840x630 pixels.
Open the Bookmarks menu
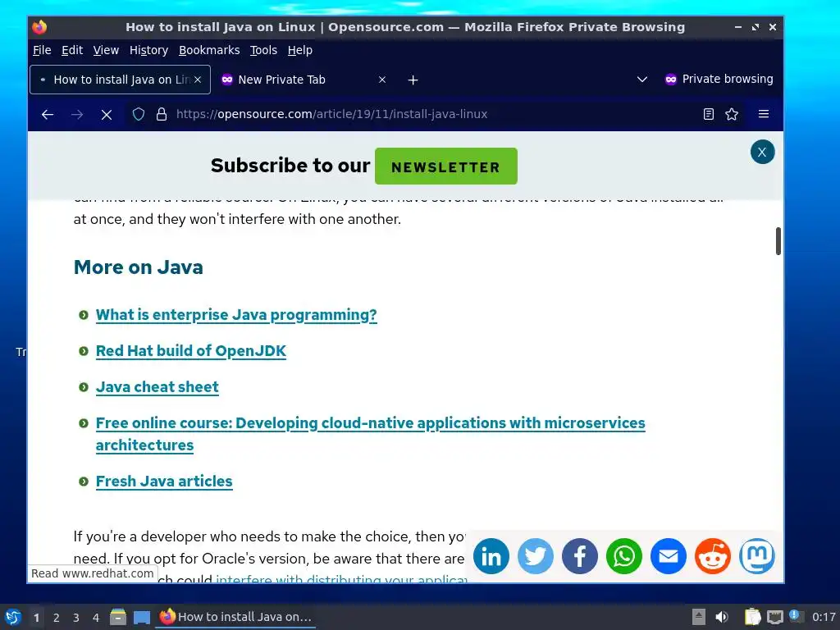(x=209, y=50)
